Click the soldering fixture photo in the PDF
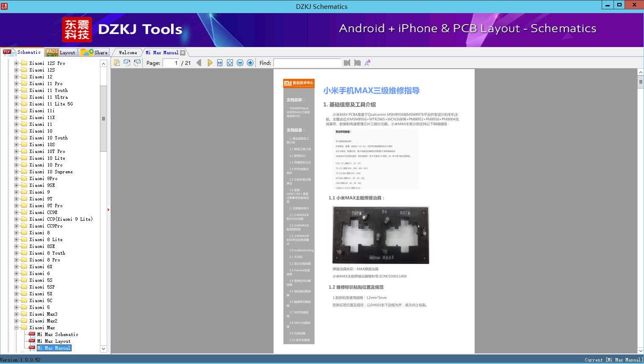644x364 pixels. (x=381, y=235)
